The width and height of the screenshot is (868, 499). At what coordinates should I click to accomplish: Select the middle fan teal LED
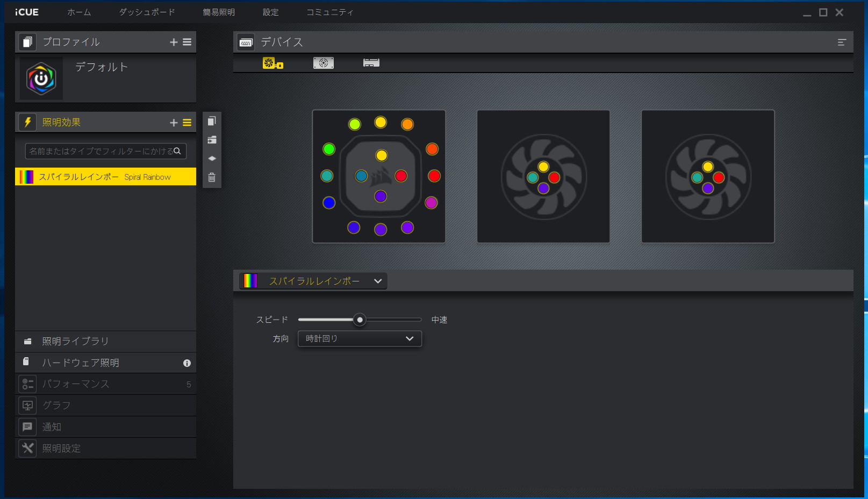(x=533, y=177)
